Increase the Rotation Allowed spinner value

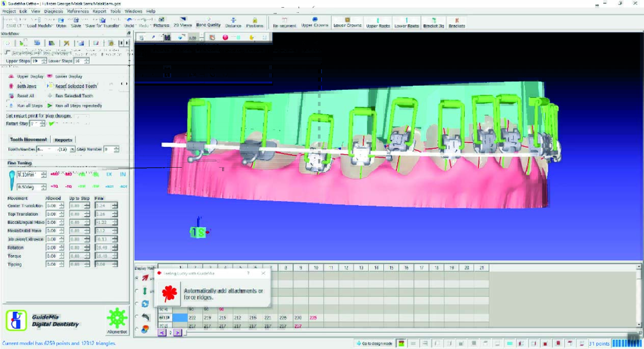pyautogui.click(x=62, y=246)
